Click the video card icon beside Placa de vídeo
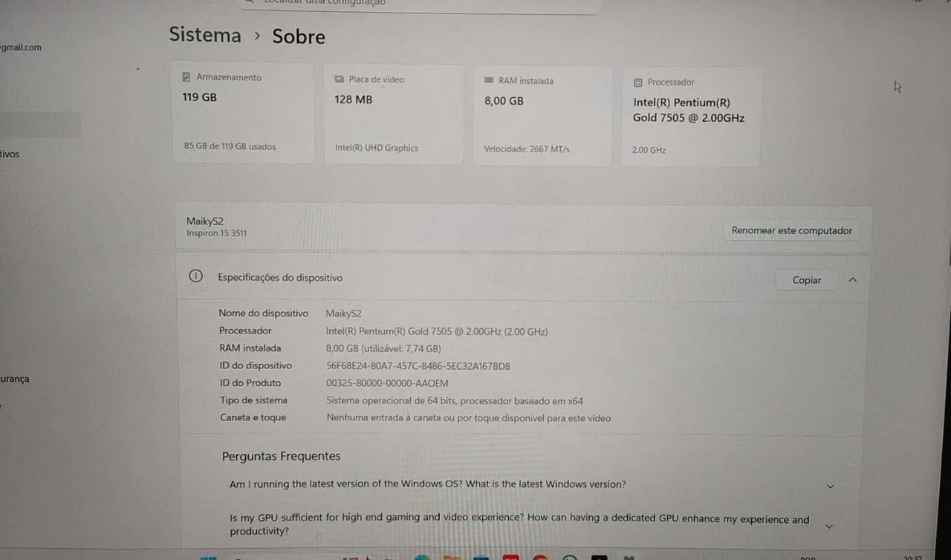This screenshot has width=951, height=560. pos(340,79)
